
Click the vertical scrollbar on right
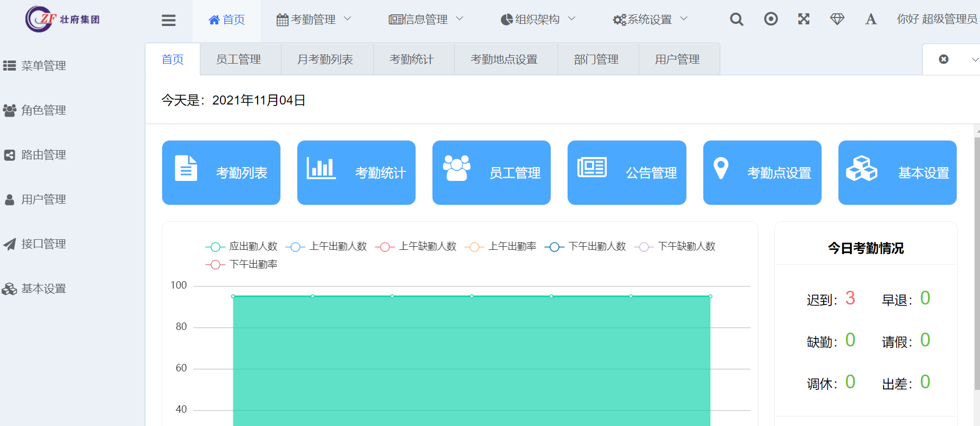[x=977, y=265]
